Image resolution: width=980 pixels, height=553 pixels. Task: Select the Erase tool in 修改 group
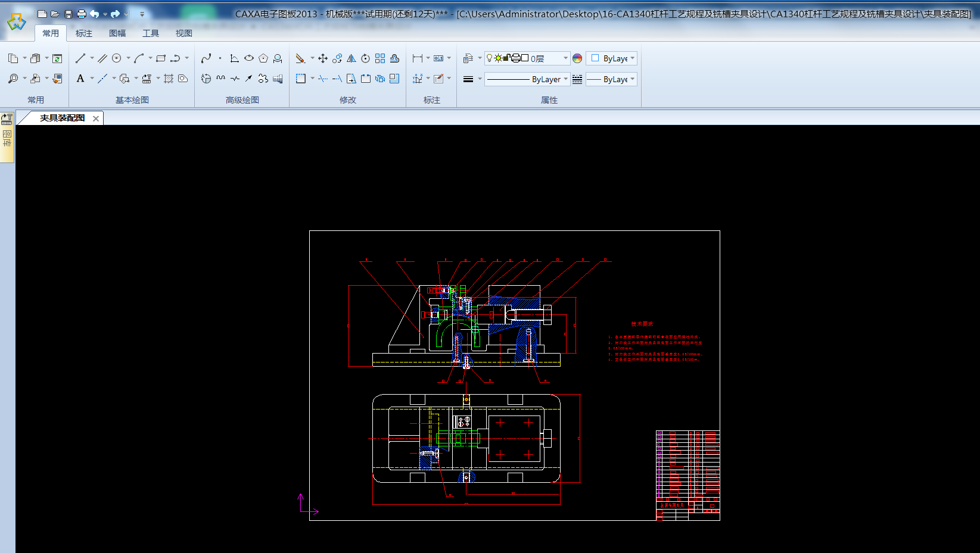pos(300,58)
